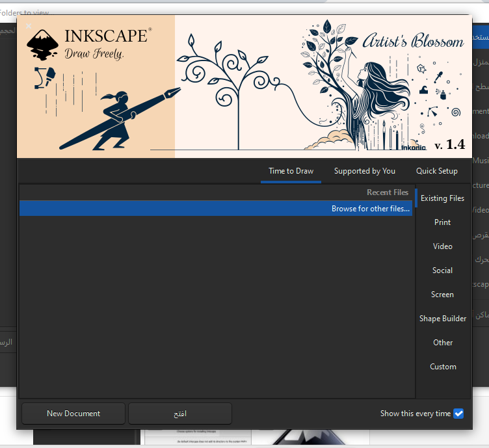The width and height of the screenshot is (489, 448).
Task: Select the Shape Builder category
Action: click(x=442, y=319)
